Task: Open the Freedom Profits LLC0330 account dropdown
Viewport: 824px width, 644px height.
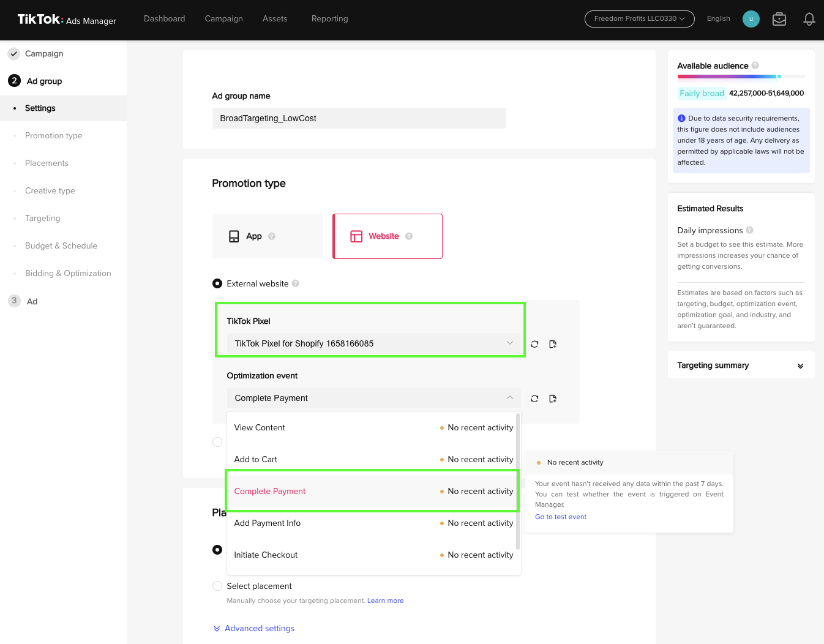Action: 639,19
